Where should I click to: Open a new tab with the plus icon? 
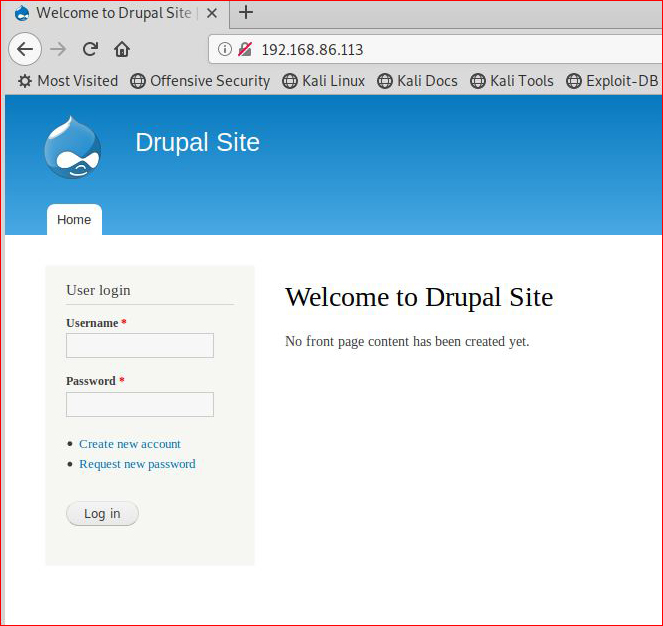[246, 12]
